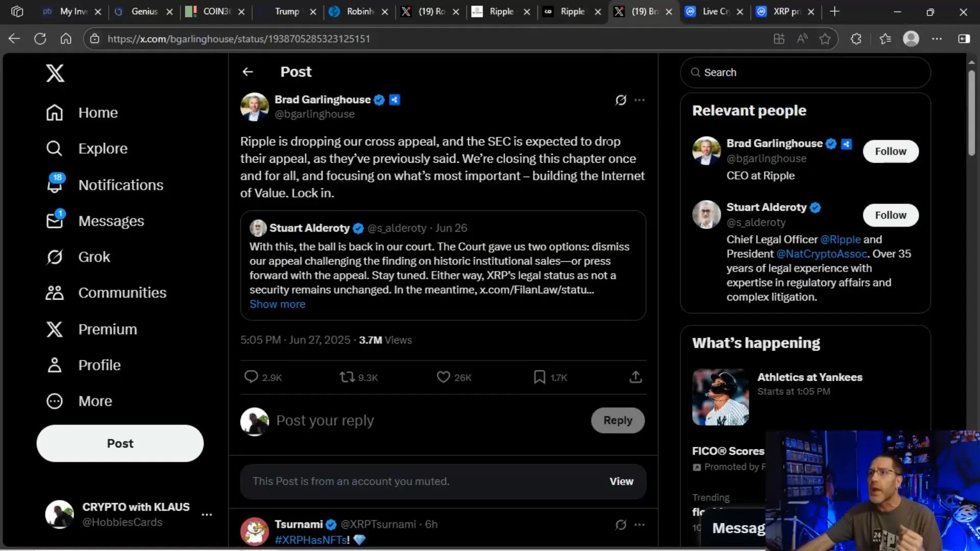Open browser settings and more menu
980x551 pixels.
click(937, 39)
